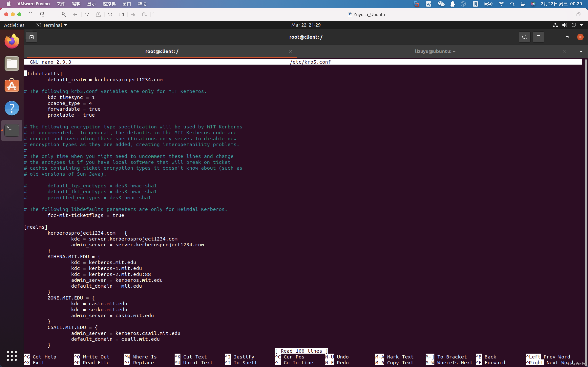Show the applications grid
This screenshot has width=588, height=367.
12,356
